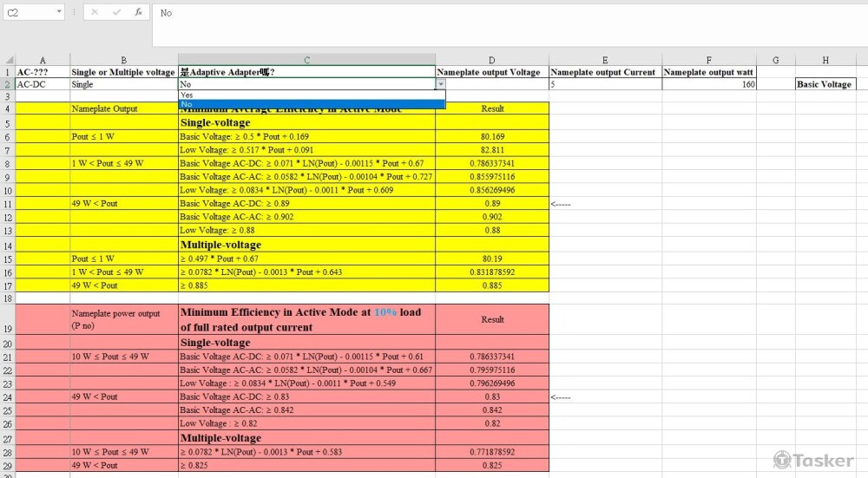The width and height of the screenshot is (868, 478).
Task: Select the Nameplate output watt value 160
Action: tap(708, 85)
